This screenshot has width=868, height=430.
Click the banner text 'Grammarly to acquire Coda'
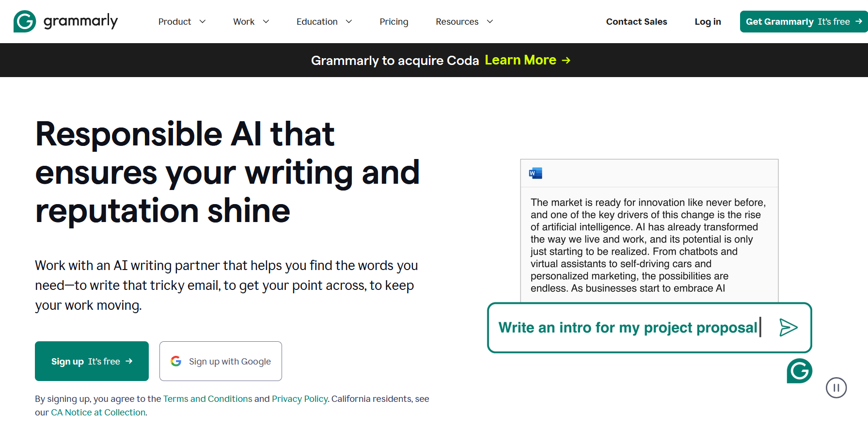click(395, 60)
